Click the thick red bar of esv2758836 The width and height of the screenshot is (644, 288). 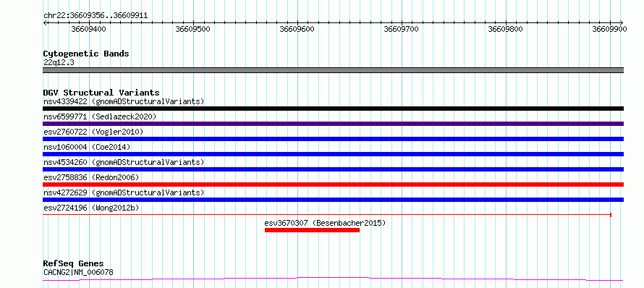[333, 185]
